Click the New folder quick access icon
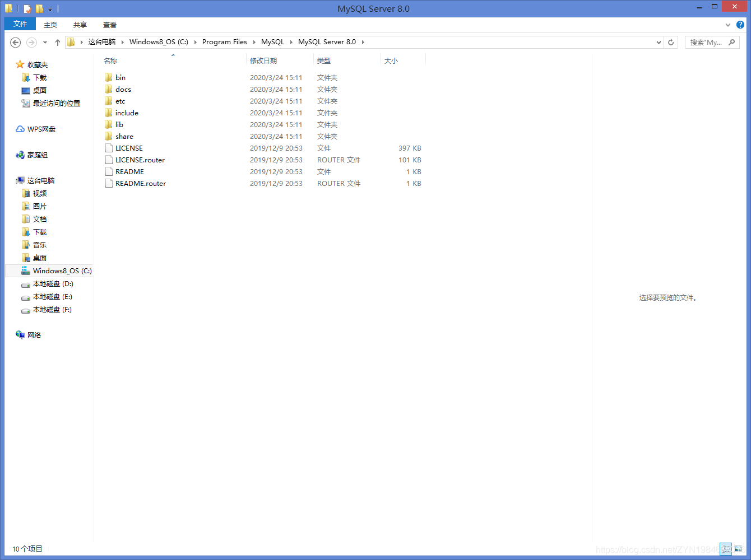751x560 pixels. (x=39, y=9)
